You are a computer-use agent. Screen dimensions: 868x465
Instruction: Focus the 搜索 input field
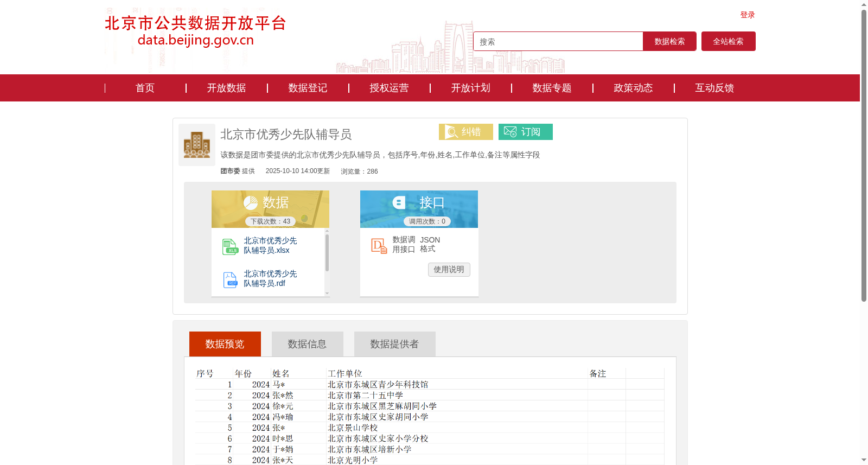pos(558,41)
